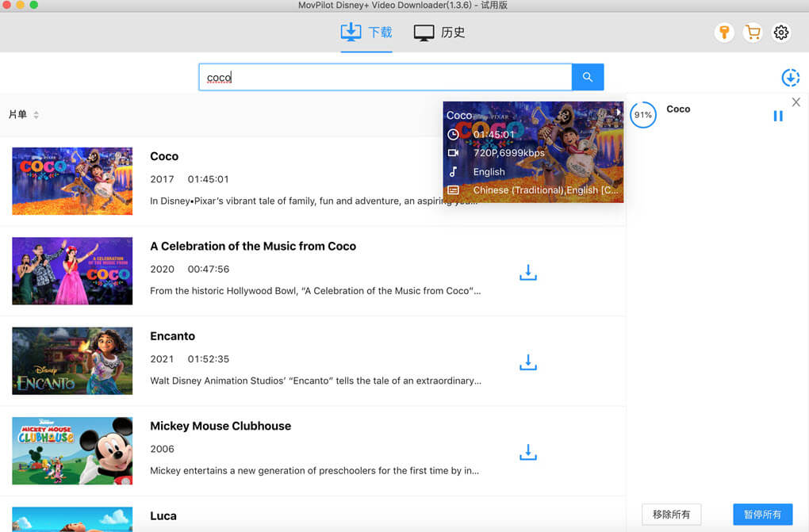This screenshot has width=809, height=532.
Task: Click the subtitle icon in Coco popup
Action: pos(453,190)
